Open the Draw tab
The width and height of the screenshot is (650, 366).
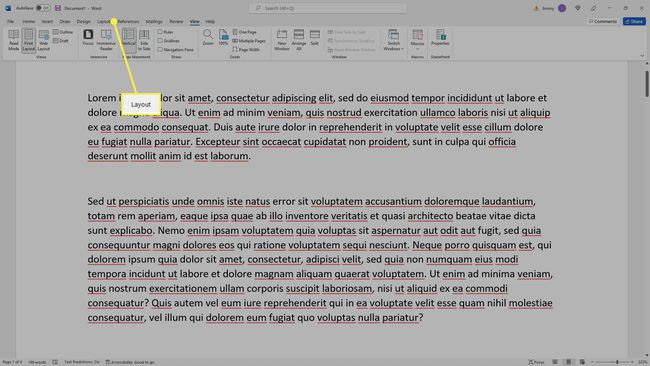[65, 21]
